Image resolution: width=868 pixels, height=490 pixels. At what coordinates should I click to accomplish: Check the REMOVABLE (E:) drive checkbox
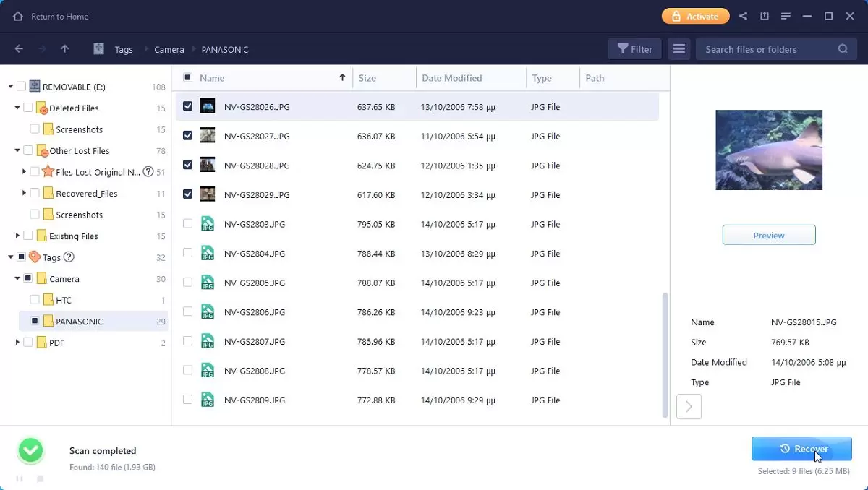(20, 86)
